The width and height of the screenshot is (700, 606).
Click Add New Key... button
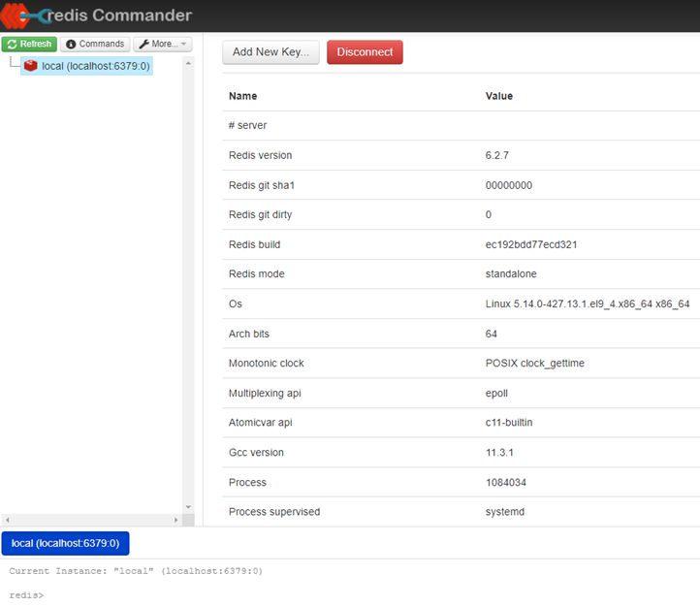tap(270, 51)
